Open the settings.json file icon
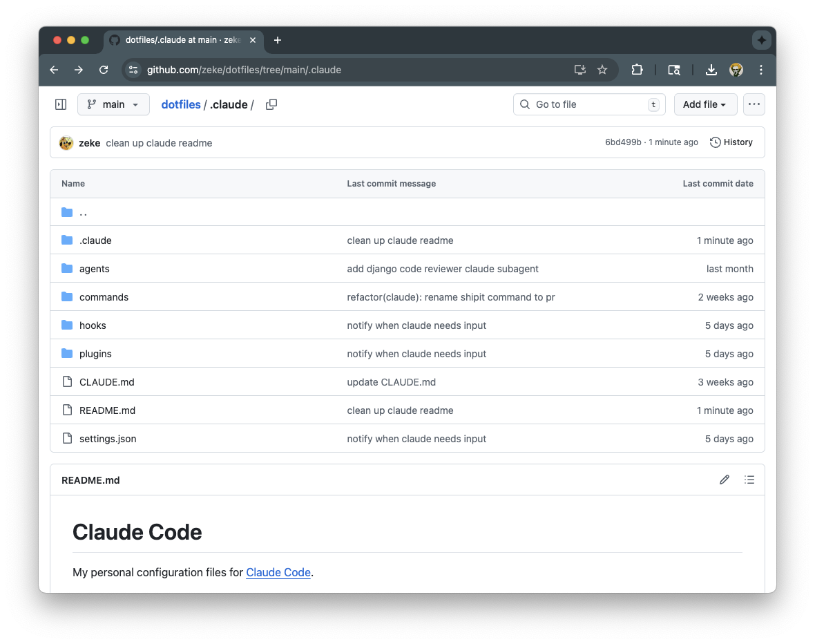Screen dimensions: 815x644 click(66, 438)
